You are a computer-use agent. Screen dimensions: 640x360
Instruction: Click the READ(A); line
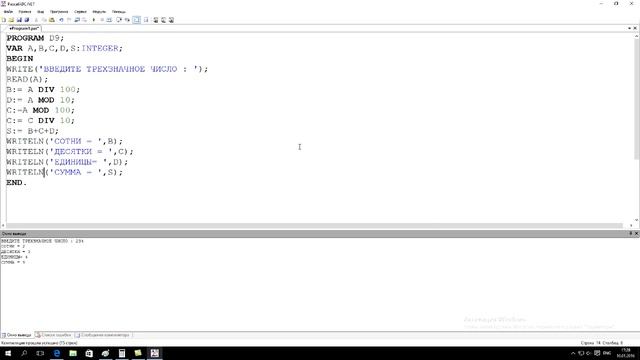pyautogui.click(x=27, y=79)
